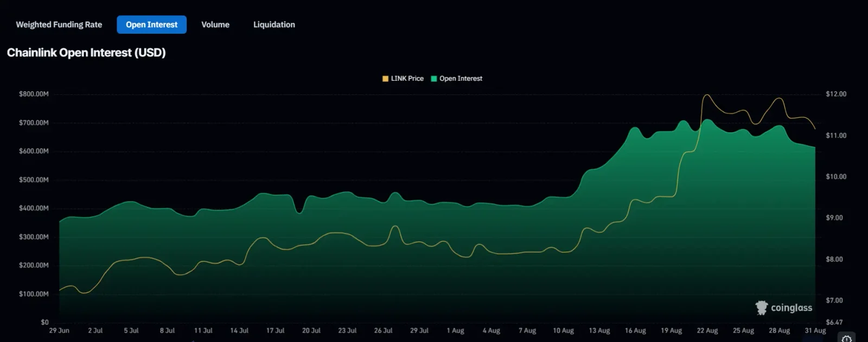Click the 2 Jul date label
Viewport: 868px width, 342px height.
point(95,331)
